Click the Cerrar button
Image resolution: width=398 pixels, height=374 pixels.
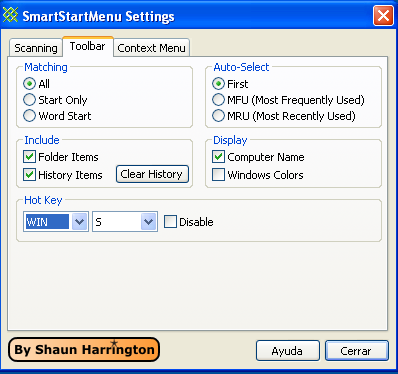coord(357,351)
